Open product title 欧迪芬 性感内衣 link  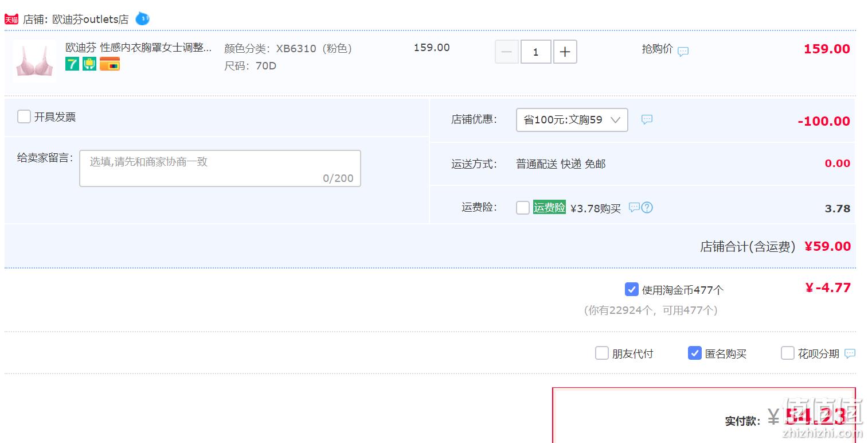point(139,48)
